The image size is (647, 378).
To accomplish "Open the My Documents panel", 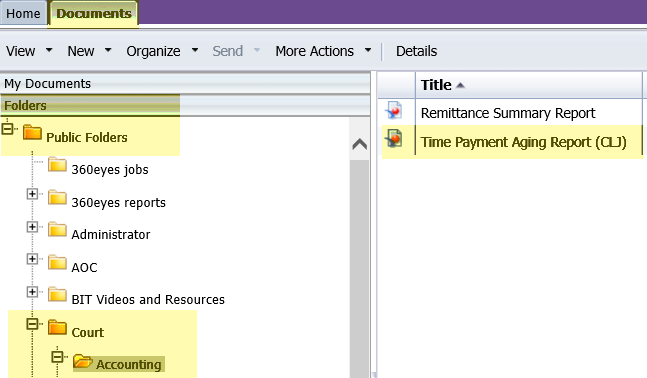I will coord(185,83).
